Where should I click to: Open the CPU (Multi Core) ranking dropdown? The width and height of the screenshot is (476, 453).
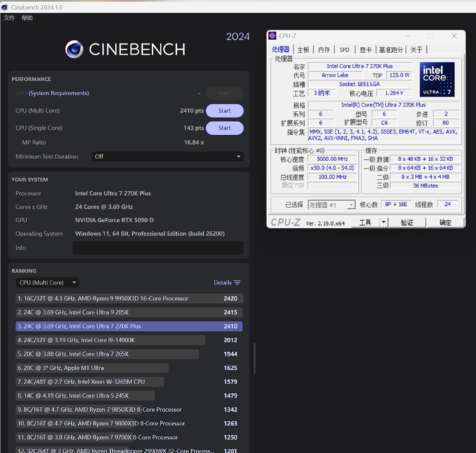click(48, 283)
